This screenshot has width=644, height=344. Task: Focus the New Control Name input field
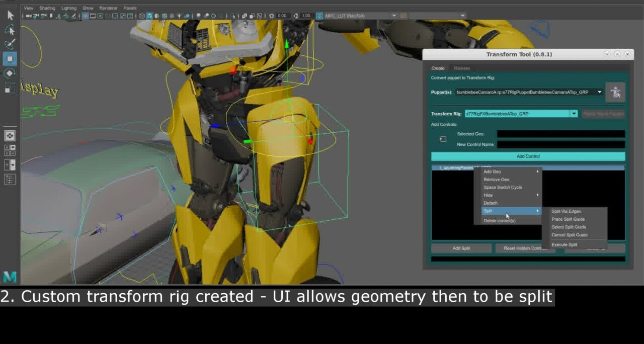point(561,144)
